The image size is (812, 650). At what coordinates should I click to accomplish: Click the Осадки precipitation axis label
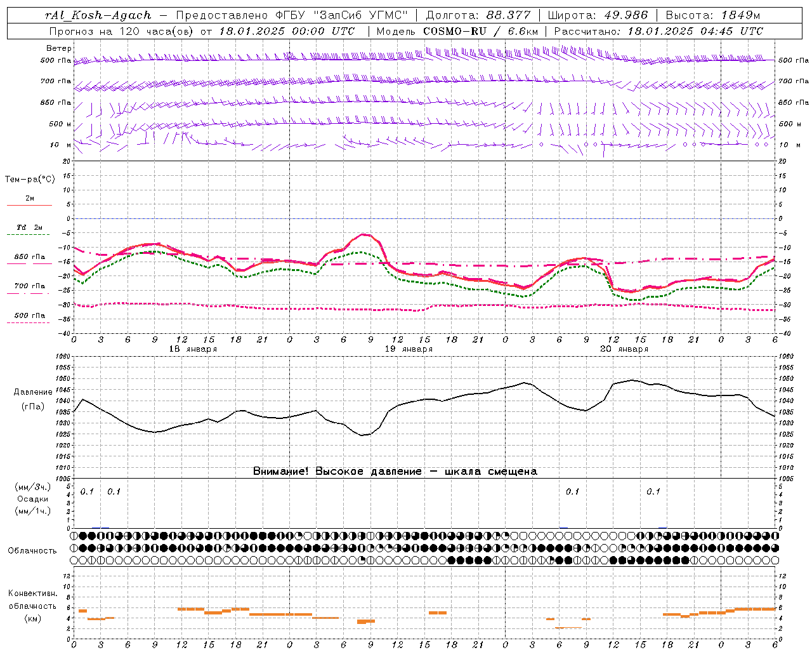pyautogui.click(x=33, y=499)
